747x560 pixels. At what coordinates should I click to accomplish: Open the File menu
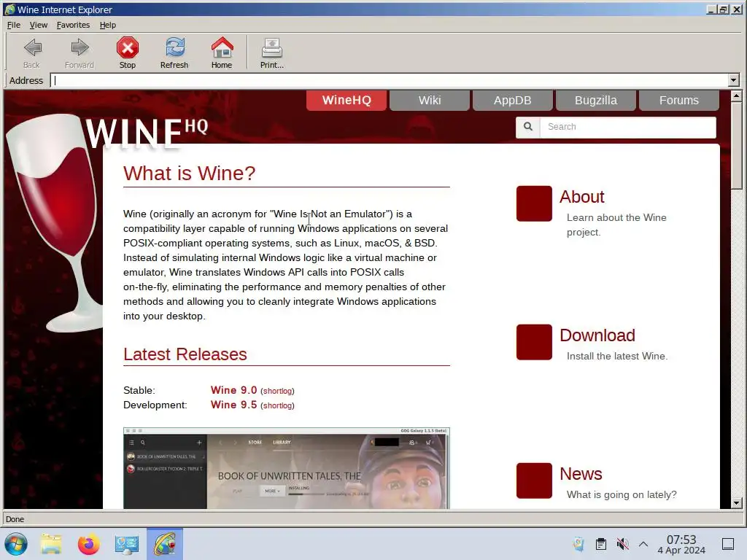click(13, 25)
